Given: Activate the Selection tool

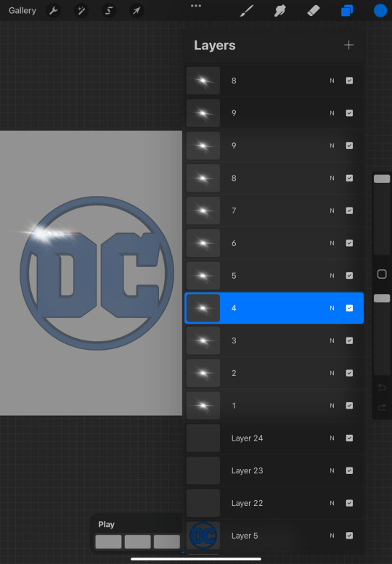Looking at the screenshot, I should [109, 11].
